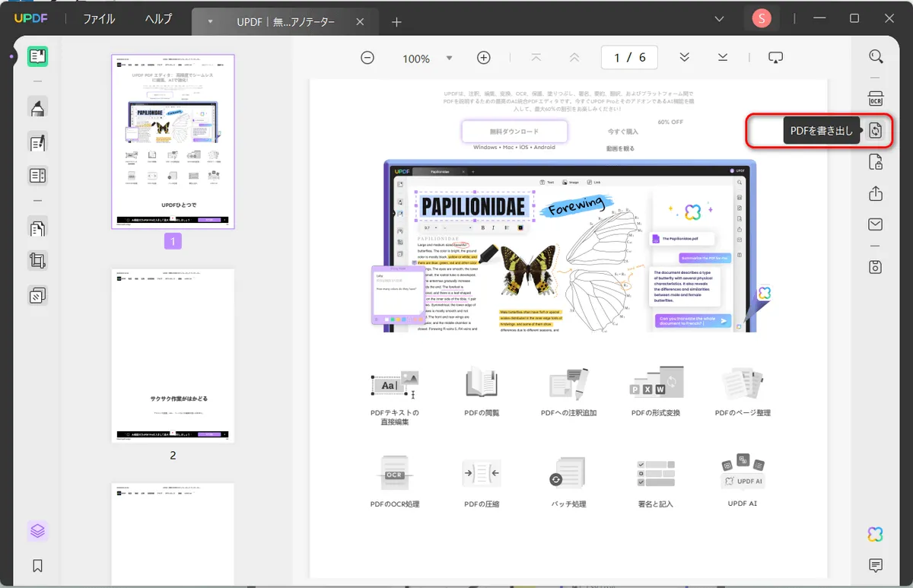Viewport: 913px width, 588px height.
Task: Click the 今すぐ購入 link in page
Action: [622, 132]
